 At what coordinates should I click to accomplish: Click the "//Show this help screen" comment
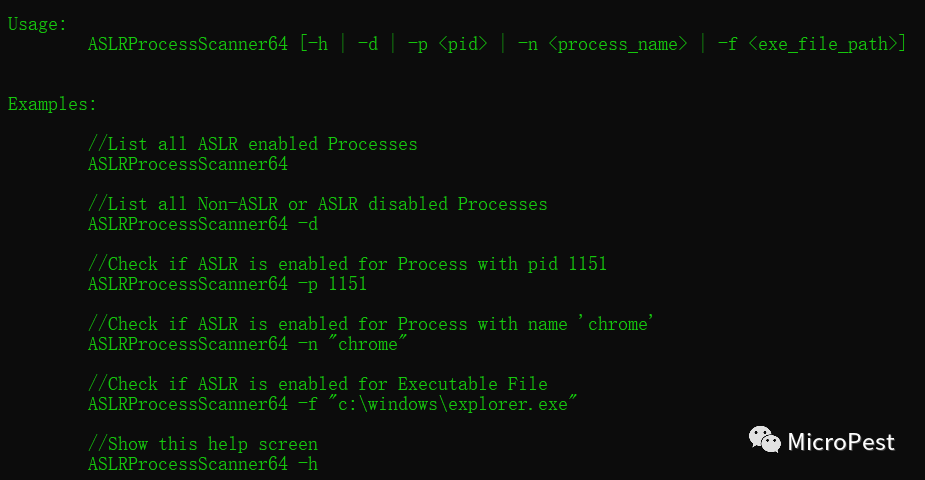(202, 444)
